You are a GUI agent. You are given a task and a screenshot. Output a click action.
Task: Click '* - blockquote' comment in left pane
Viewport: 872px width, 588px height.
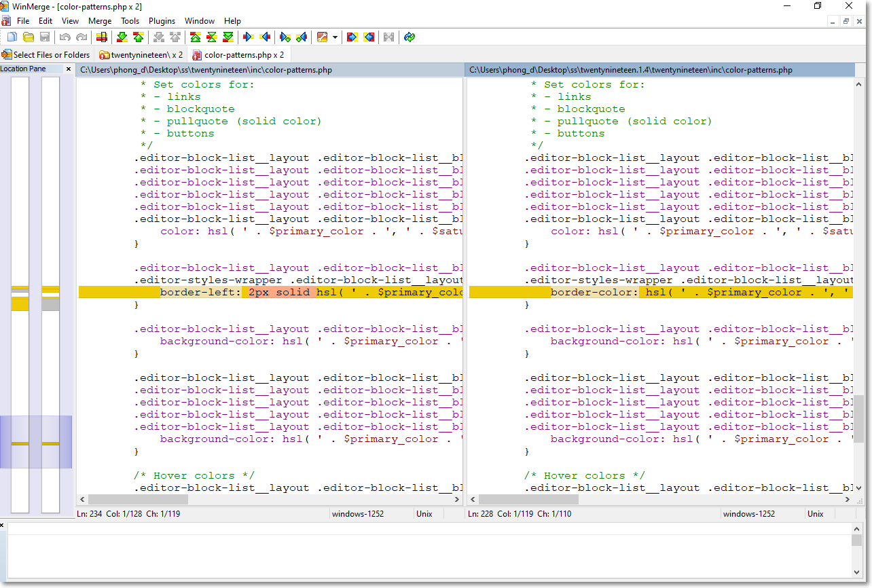tap(187, 109)
